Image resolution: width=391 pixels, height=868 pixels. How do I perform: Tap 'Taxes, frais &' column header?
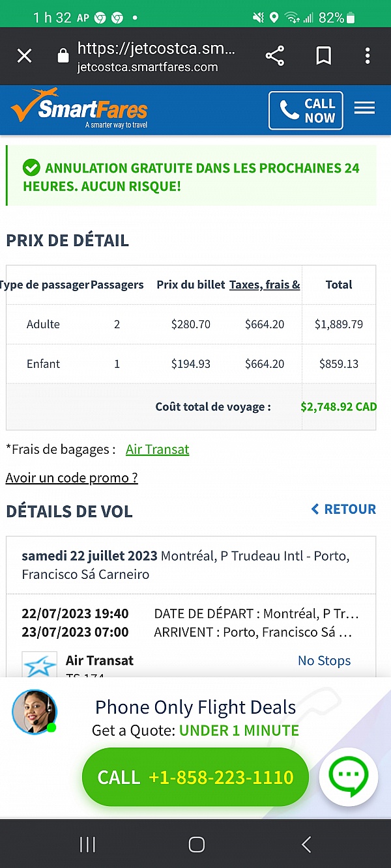click(x=265, y=285)
